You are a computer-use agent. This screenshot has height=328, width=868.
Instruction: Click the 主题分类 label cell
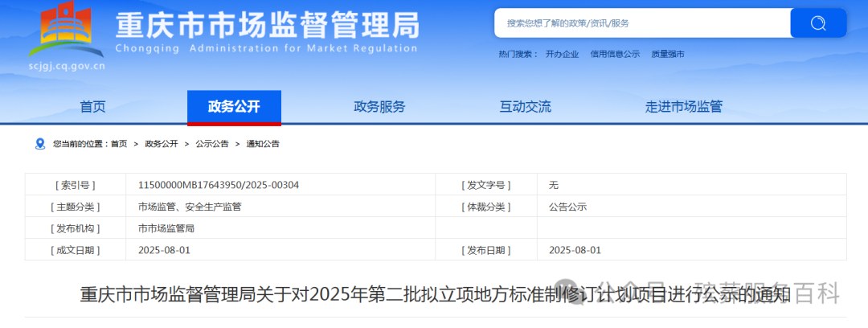point(76,207)
